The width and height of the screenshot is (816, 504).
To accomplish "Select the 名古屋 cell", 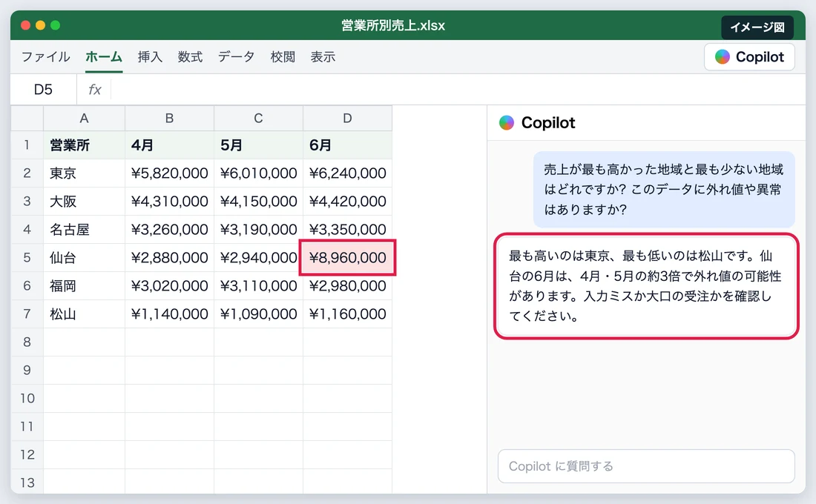I will (x=84, y=229).
